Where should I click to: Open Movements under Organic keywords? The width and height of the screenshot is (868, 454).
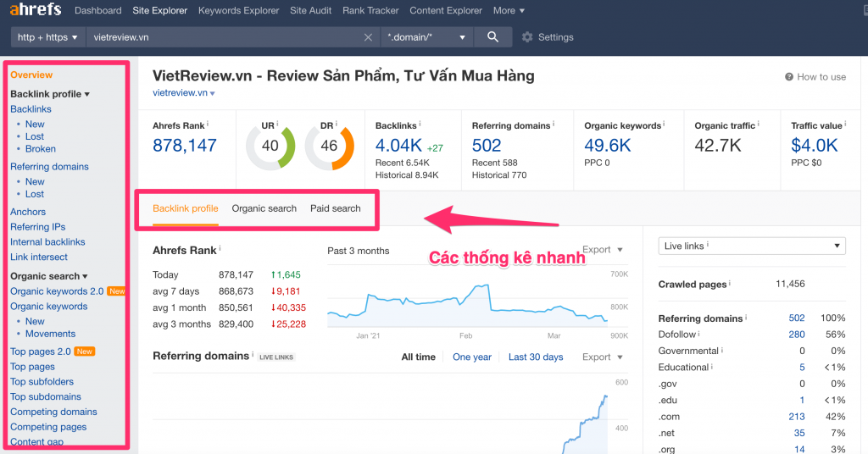(x=50, y=334)
